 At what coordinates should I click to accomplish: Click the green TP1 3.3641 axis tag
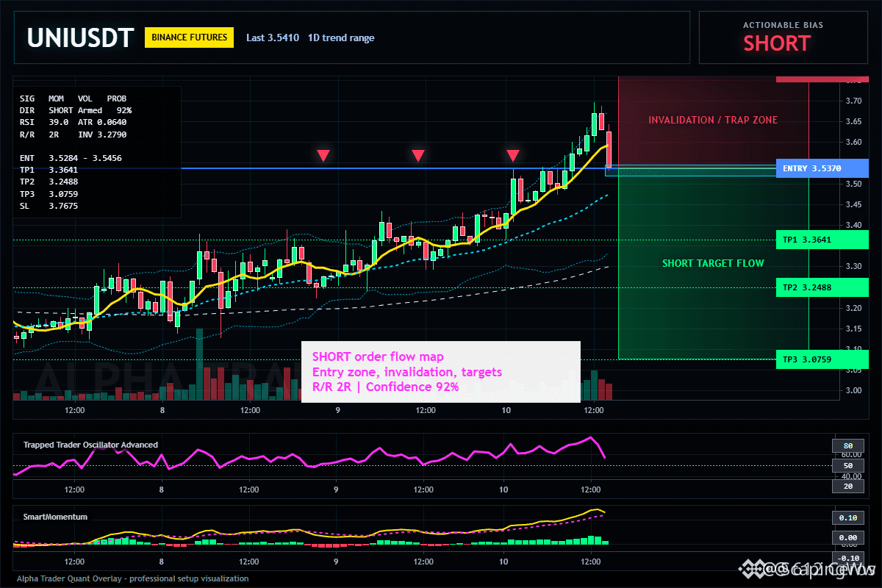tap(822, 240)
